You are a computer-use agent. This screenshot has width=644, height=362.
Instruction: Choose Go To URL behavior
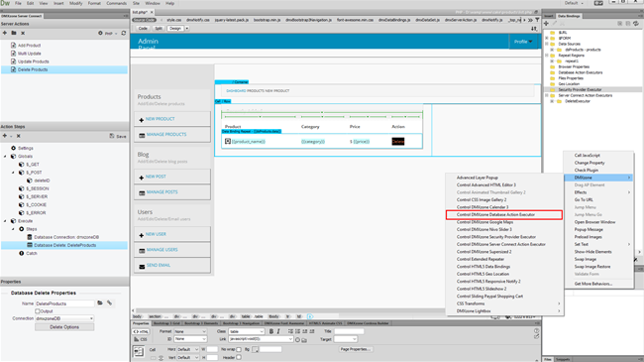[x=584, y=200]
